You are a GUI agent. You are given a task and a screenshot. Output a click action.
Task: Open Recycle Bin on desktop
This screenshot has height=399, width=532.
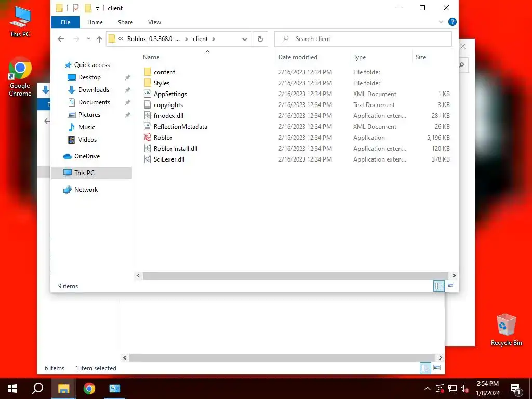tap(506, 330)
